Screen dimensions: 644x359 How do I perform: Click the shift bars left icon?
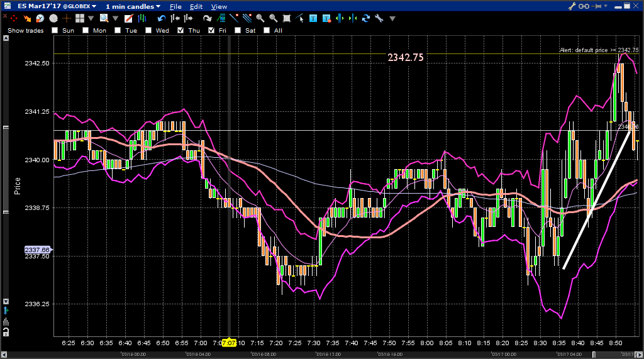coord(175,18)
